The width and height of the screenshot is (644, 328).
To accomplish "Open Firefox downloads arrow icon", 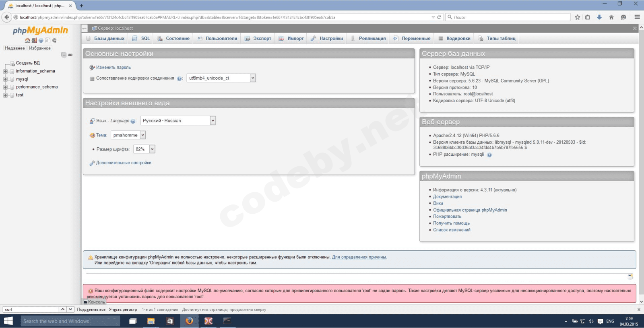I will click(x=599, y=17).
